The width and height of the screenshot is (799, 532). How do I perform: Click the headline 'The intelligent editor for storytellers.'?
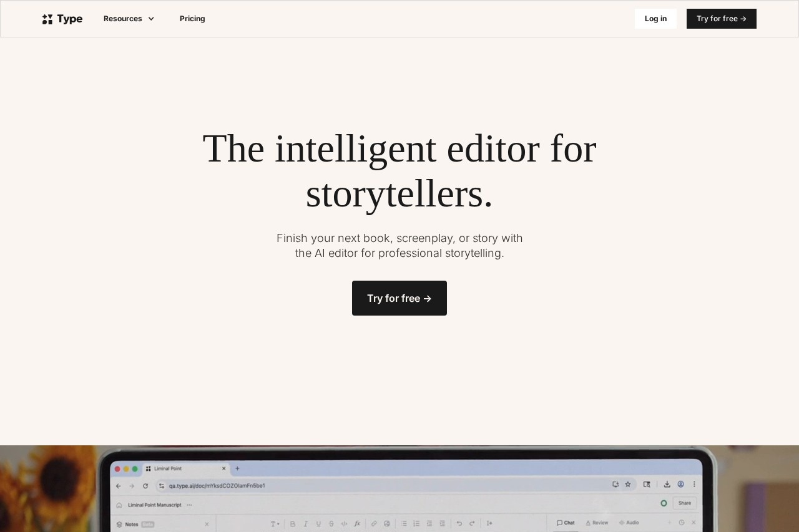tap(399, 171)
